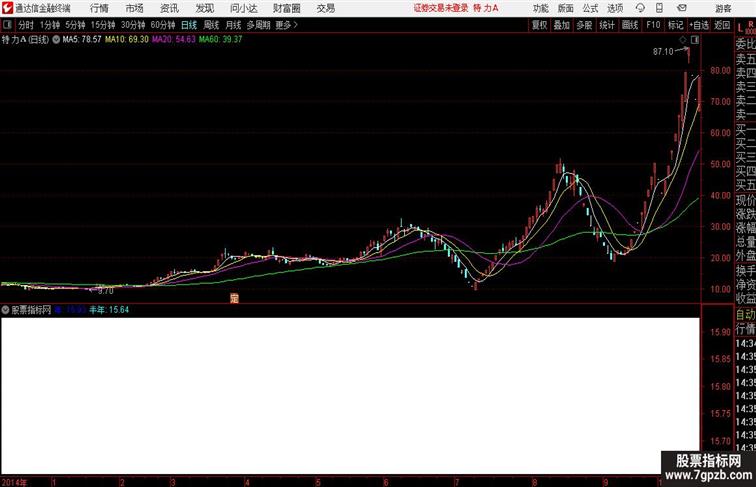Click the 标记 mark button

point(675,25)
